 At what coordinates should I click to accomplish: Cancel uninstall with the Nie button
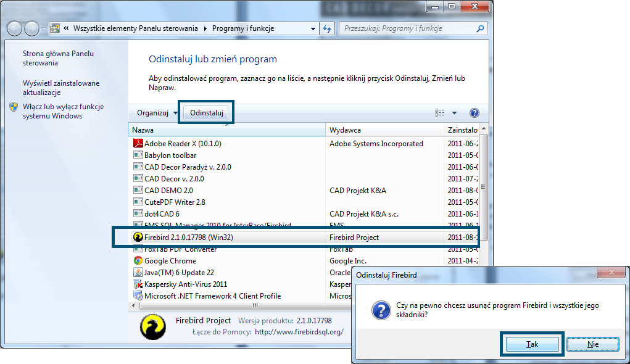[x=592, y=344]
